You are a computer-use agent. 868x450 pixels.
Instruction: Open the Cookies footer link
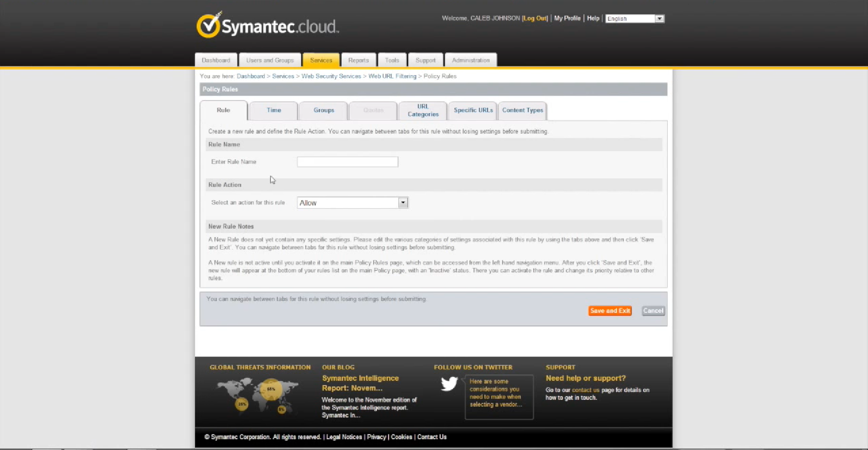point(402,437)
